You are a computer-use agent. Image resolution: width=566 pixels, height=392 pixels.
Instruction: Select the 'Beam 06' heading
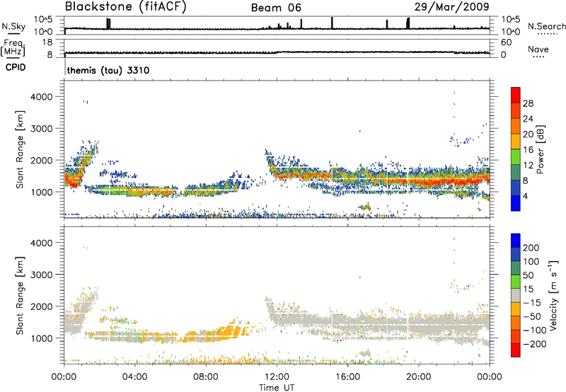pos(276,8)
